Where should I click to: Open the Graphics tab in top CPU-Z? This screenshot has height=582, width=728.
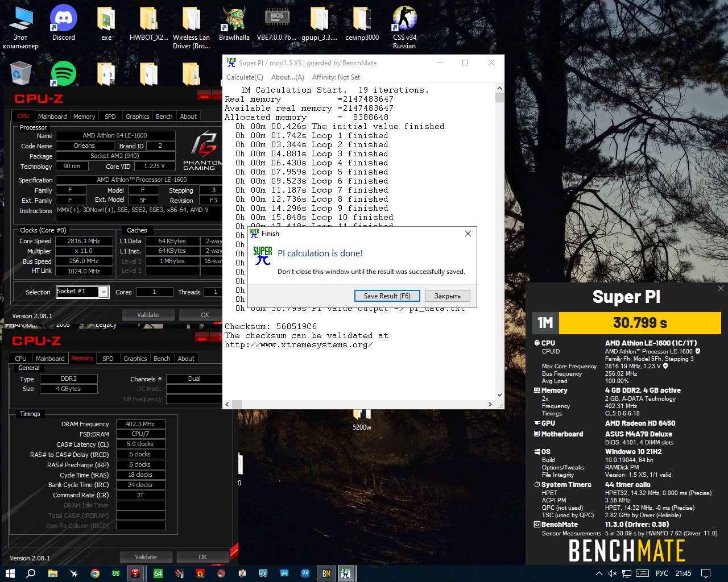(x=138, y=116)
